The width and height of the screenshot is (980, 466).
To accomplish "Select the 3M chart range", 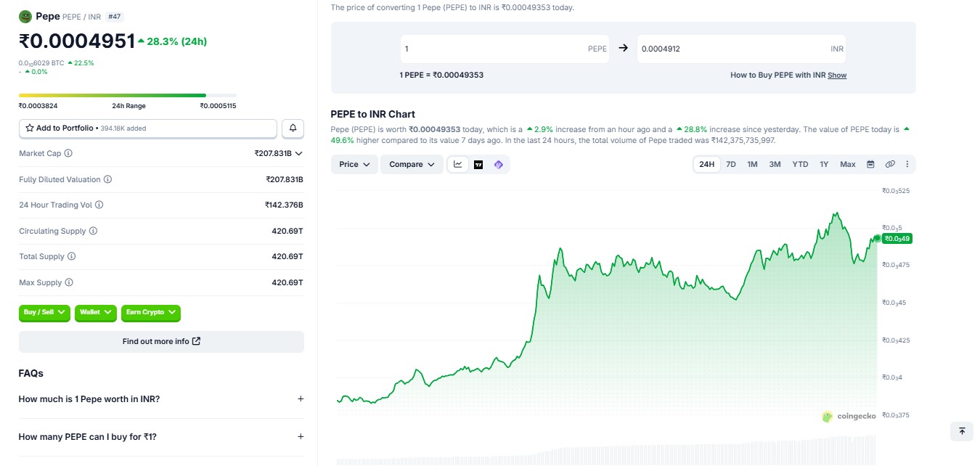I will pos(775,164).
